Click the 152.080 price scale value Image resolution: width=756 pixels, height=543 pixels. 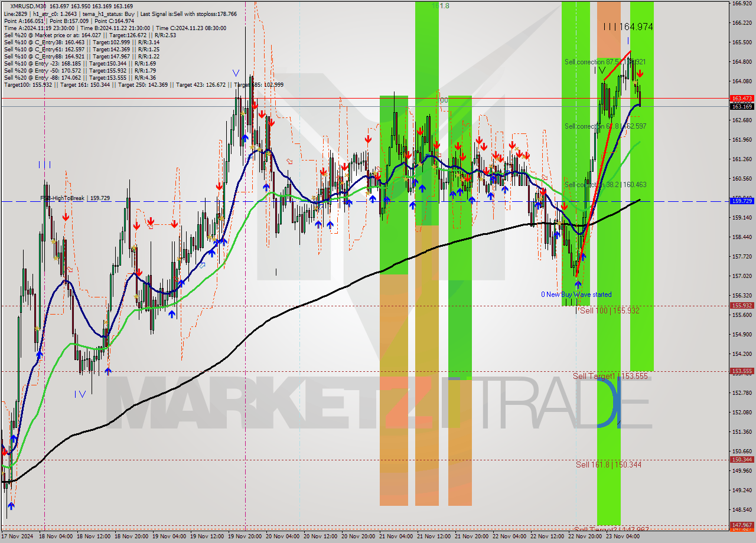[x=742, y=413]
